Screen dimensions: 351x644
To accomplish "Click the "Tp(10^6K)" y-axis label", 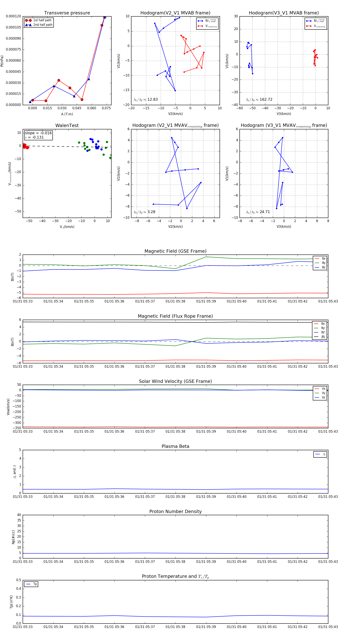I will [11, 602].
